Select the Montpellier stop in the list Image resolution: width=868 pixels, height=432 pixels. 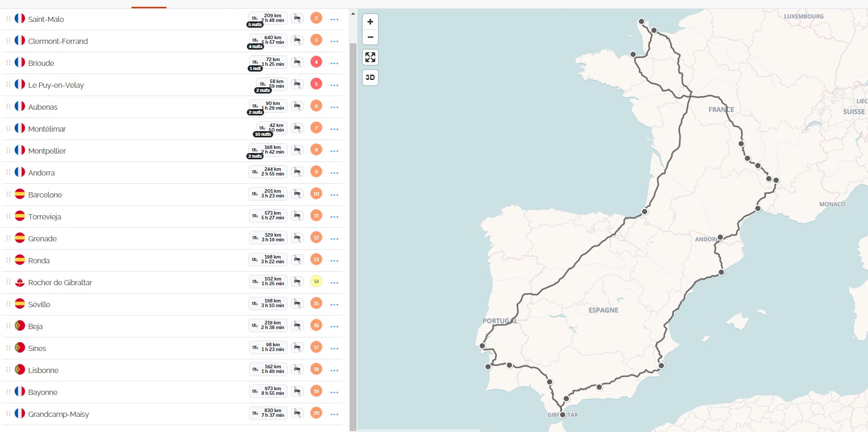[x=47, y=151]
